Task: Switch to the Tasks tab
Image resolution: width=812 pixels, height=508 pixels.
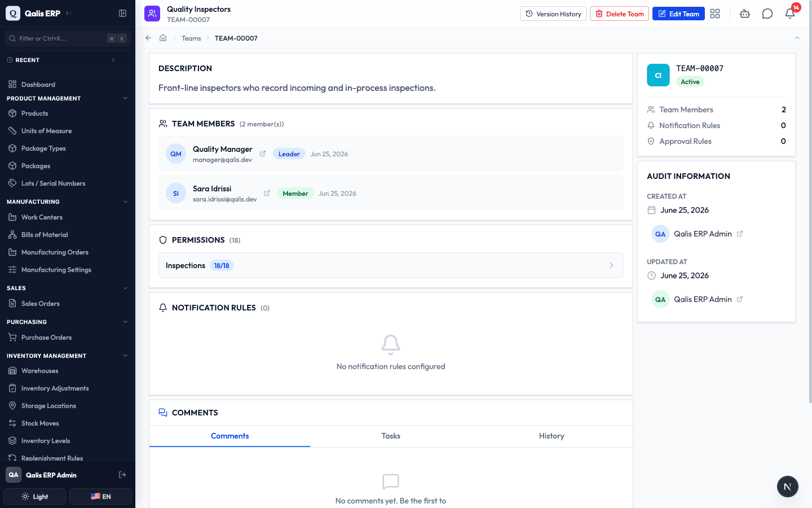Action: (x=391, y=436)
